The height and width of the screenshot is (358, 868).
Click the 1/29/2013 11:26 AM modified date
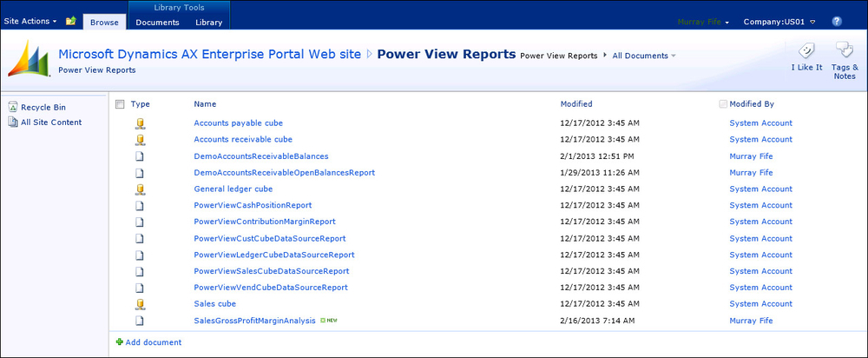tap(600, 173)
